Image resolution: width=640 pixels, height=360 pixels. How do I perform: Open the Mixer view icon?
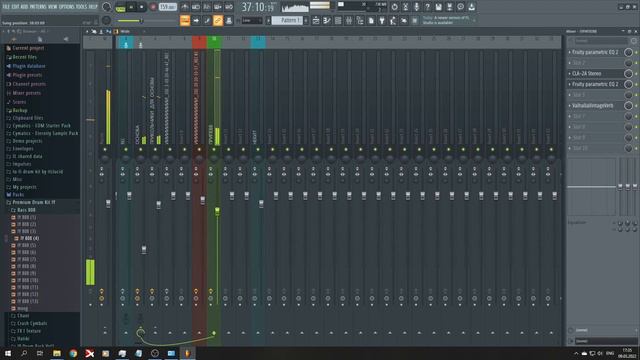click(349, 20)
